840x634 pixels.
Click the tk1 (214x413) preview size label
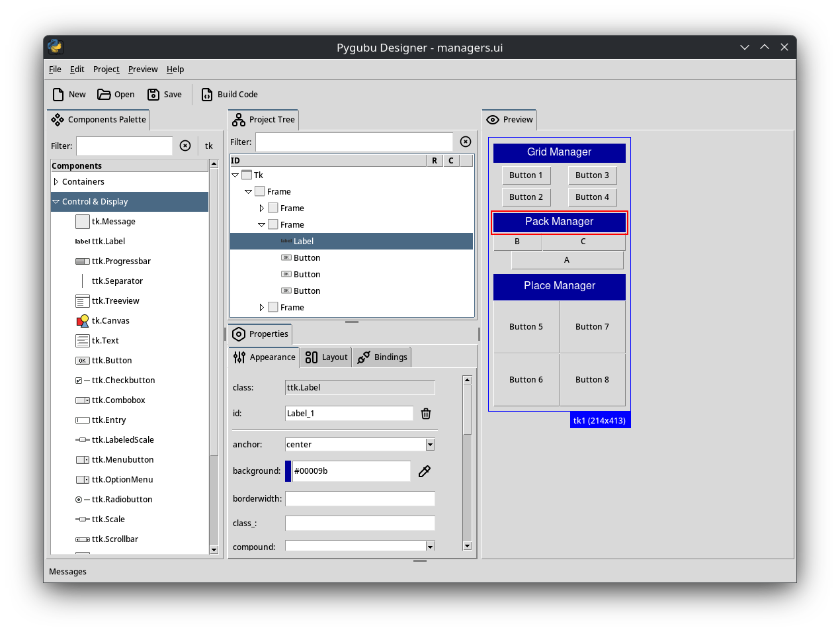(600, 421)
